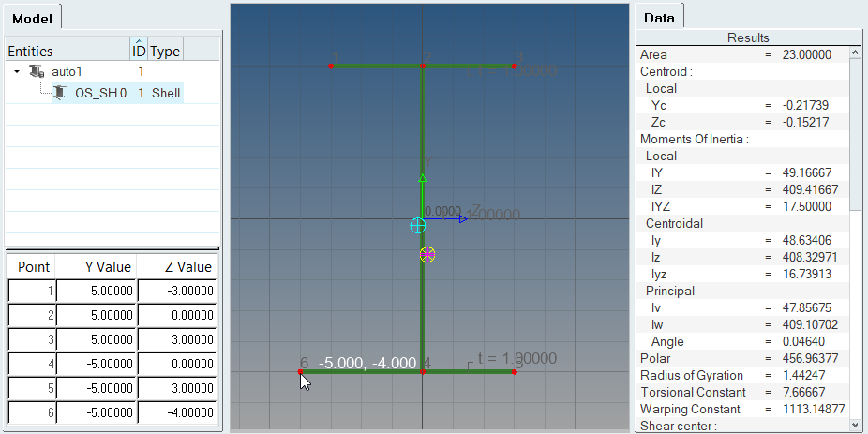
Task: Click the Entities column header
Action: (66, 51)
